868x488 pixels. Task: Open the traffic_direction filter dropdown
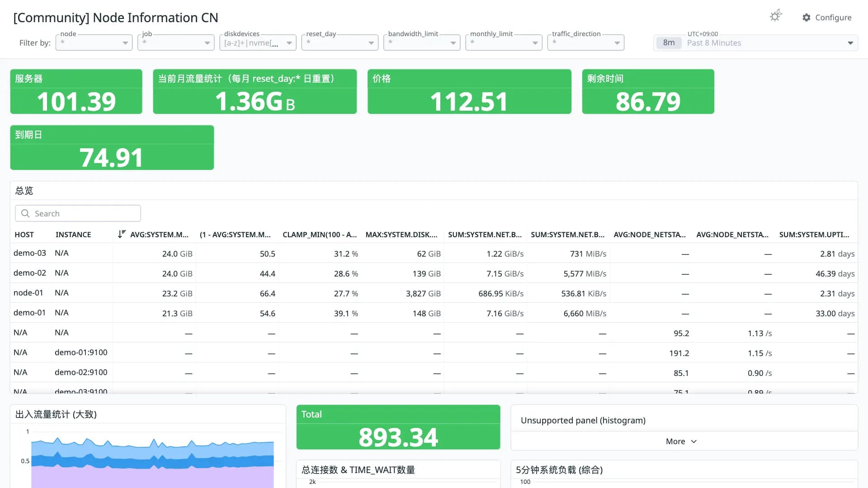(x=586, y=42)
